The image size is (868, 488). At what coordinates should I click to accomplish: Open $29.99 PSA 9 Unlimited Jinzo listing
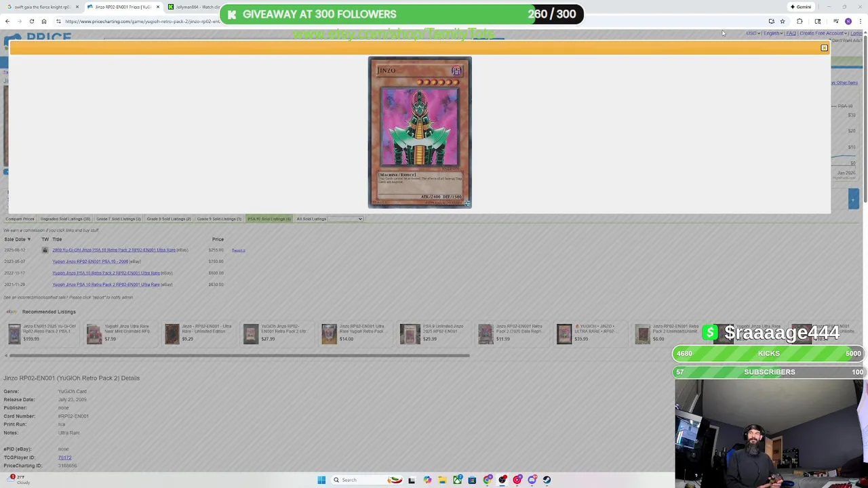click(435, 333)
